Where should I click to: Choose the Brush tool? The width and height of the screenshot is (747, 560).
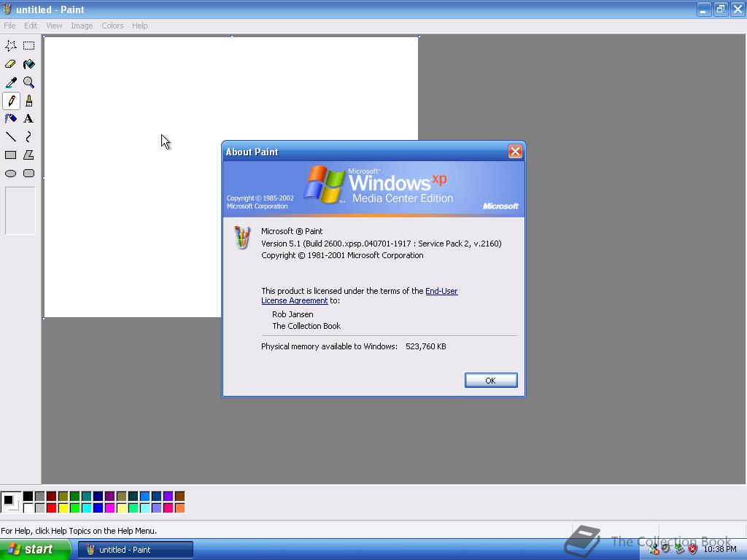click(29, 101)
